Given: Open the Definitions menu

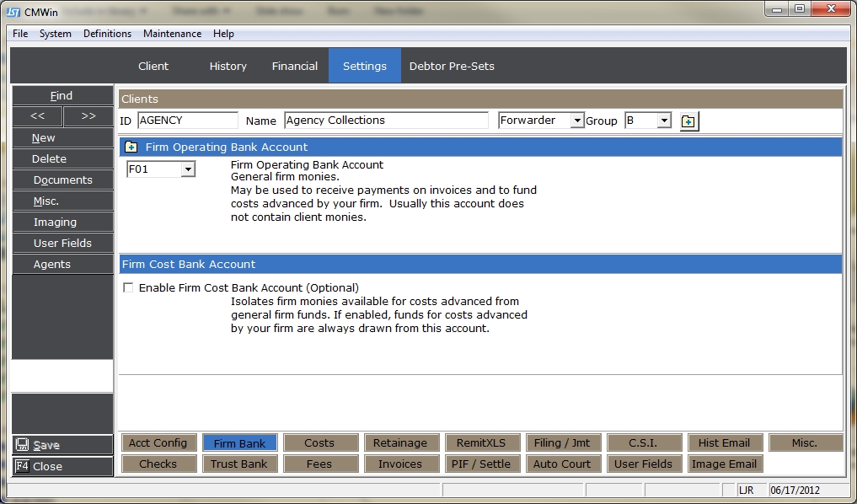Looking at the screenshot, I should (x=107, y=34).
